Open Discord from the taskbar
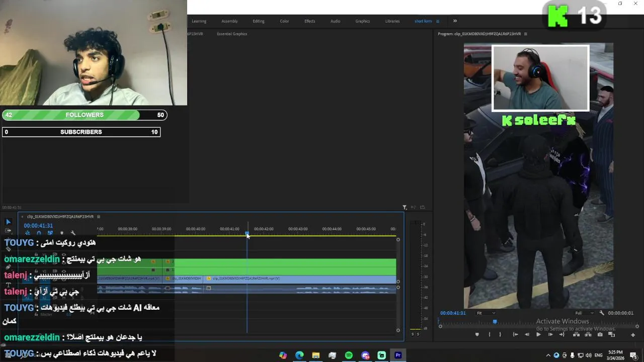The image size is (644, 362). [365, 355]
